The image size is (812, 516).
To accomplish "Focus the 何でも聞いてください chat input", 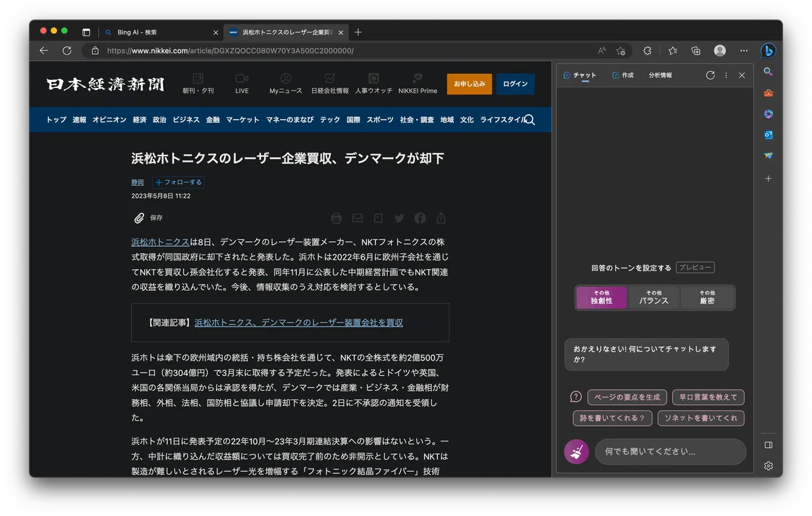I will coord(671,452).
